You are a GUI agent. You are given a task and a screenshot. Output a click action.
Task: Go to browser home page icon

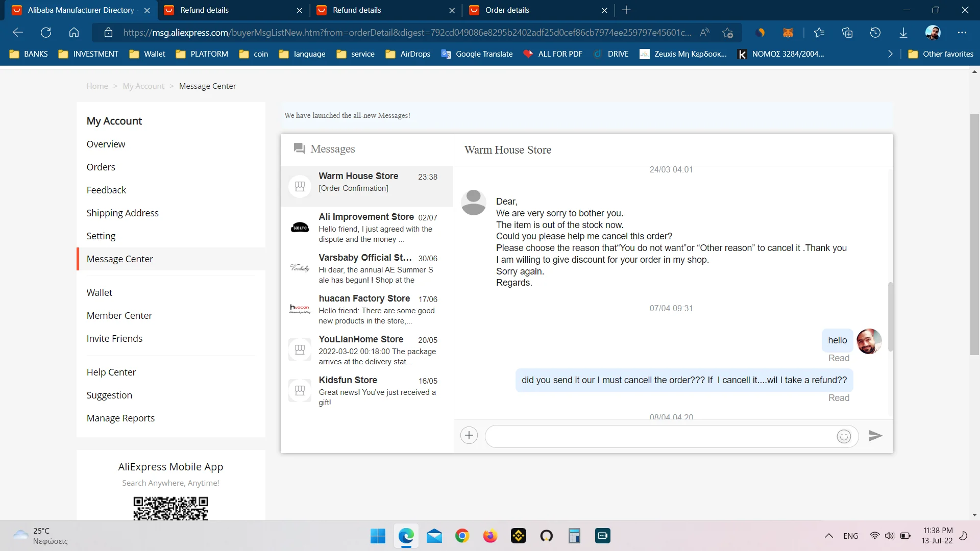pos(74,33)
